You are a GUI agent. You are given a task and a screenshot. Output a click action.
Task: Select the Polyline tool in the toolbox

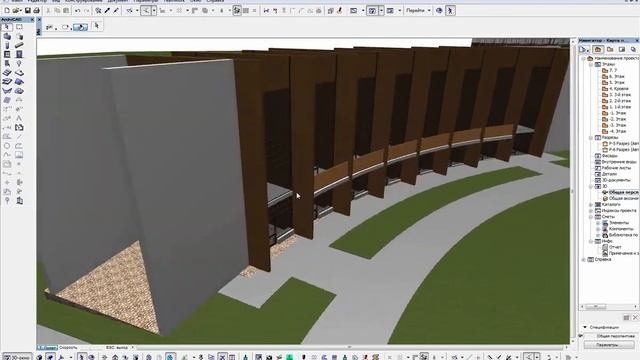(x=19, y=146)
